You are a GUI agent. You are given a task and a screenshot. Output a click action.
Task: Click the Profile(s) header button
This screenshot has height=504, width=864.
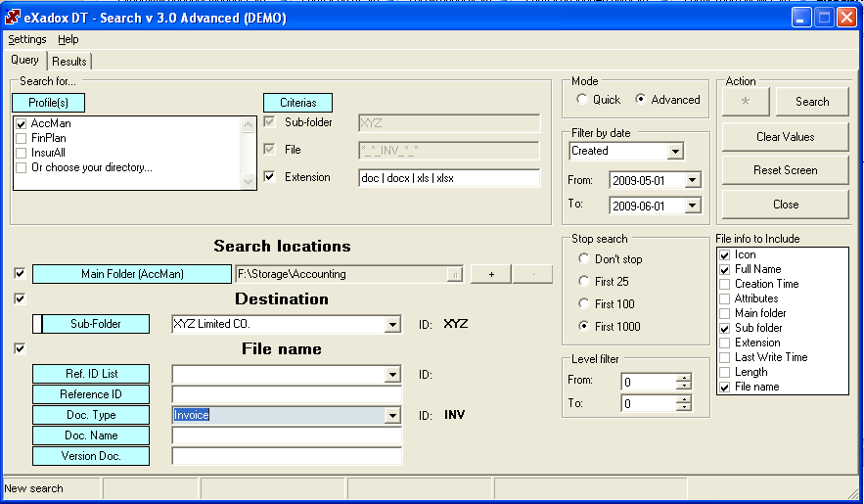tap(48, 103)
